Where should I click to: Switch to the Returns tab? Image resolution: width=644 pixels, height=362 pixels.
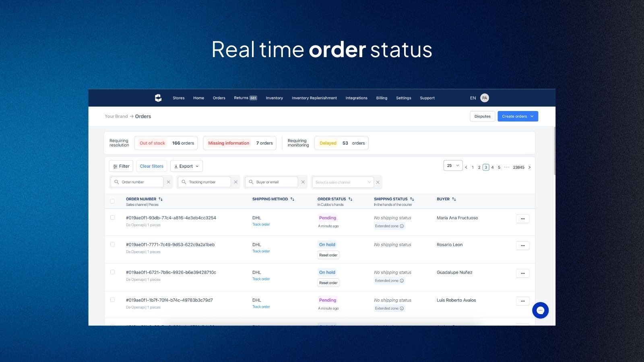point(241,98)
